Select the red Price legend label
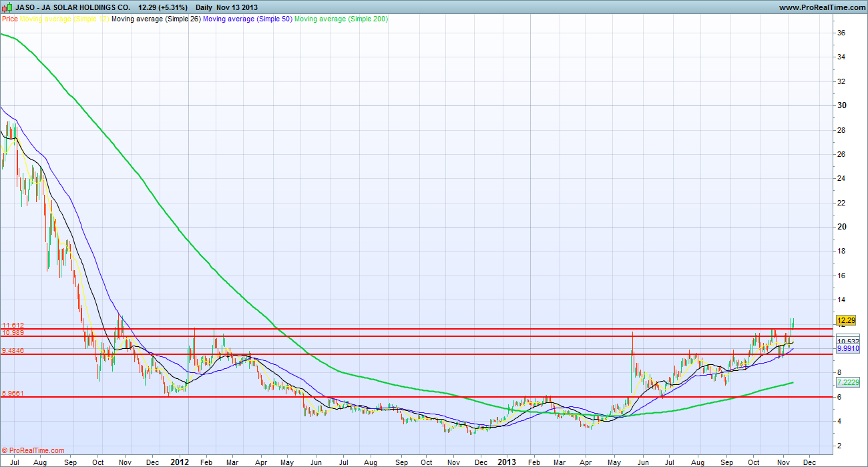Image resolution: width=868 pixels, height=467 pixels. pyautogui.click(x=10, y=19)
